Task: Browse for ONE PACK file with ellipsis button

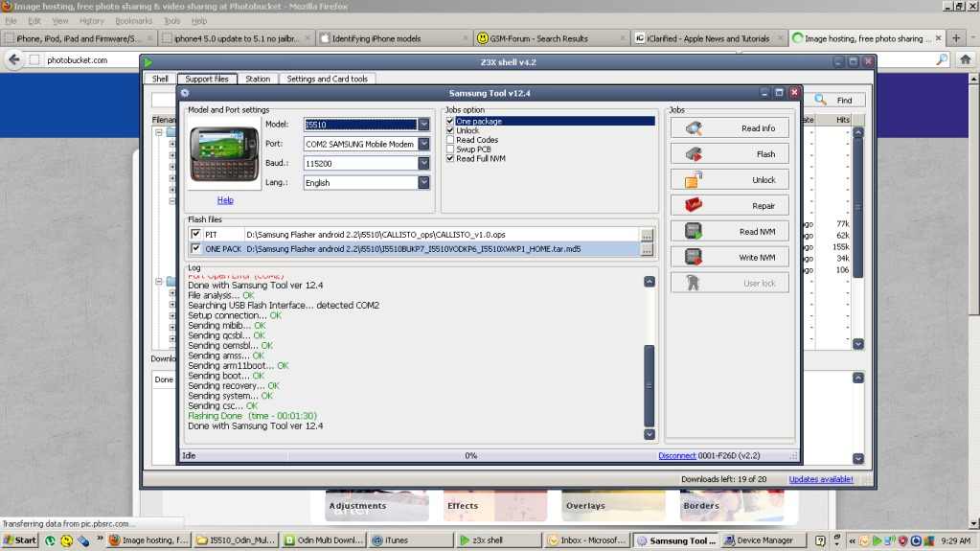Action: 647,249
